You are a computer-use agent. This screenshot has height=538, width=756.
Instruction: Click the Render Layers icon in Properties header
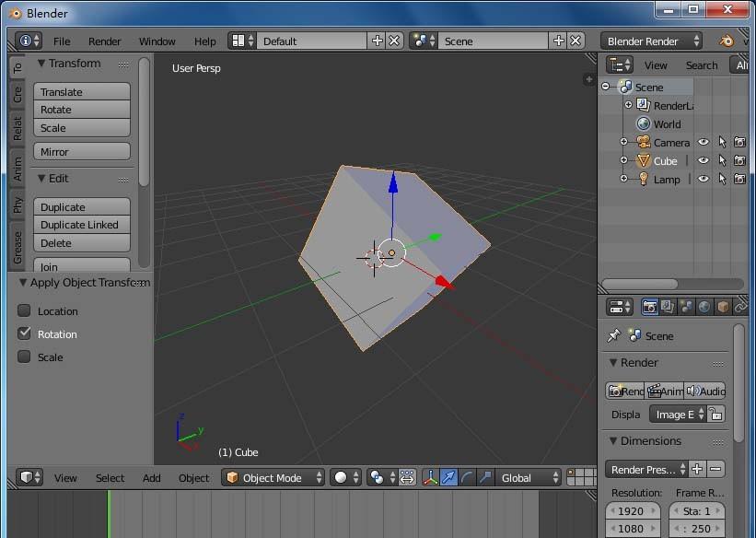[x=668, y=307]
